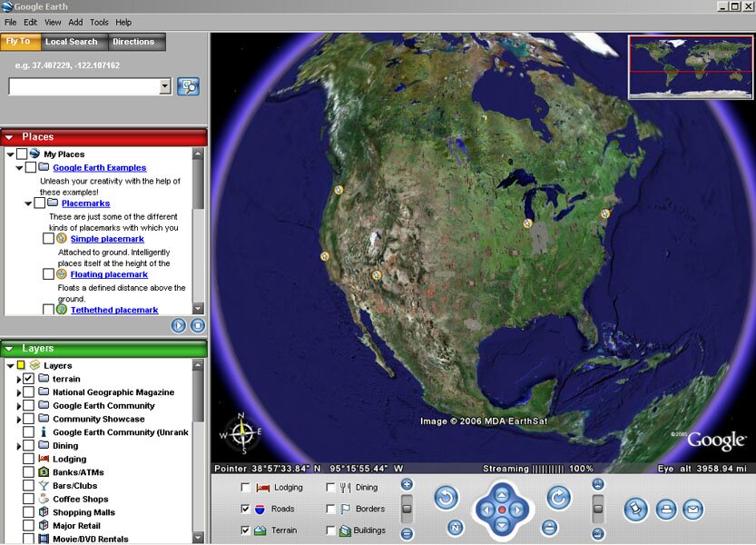Open the View menu
This screenshot has width=756, height=545.
(53, 22)
